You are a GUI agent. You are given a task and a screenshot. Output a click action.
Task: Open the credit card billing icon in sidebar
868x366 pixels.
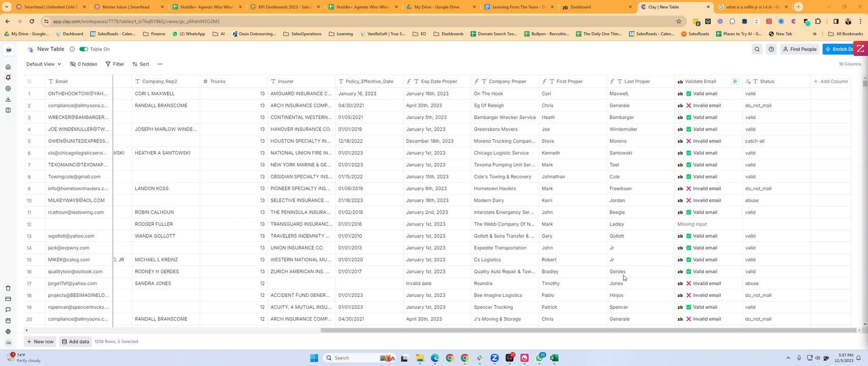[x=8, y=299]
